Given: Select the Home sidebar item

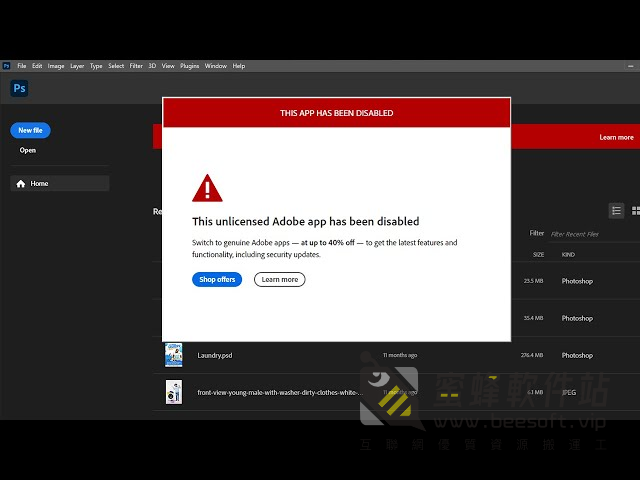Looking at the screenshot, I should (60, 183).
